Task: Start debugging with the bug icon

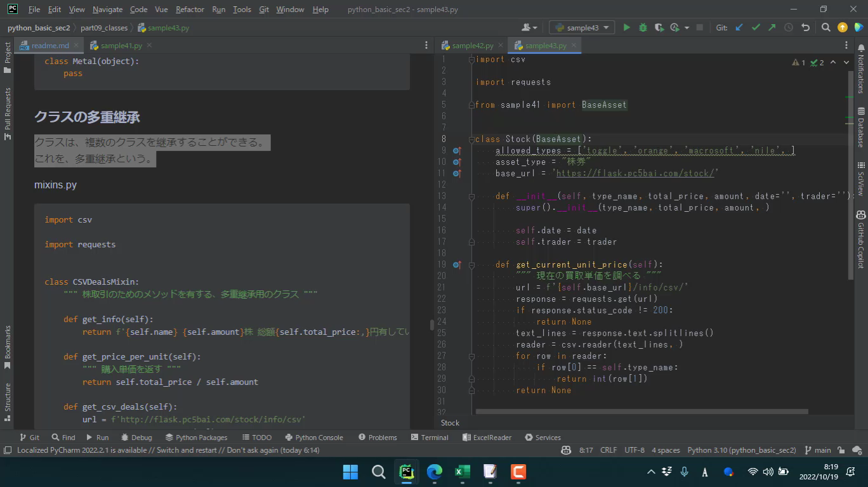Action: click(x=643, y=27)
